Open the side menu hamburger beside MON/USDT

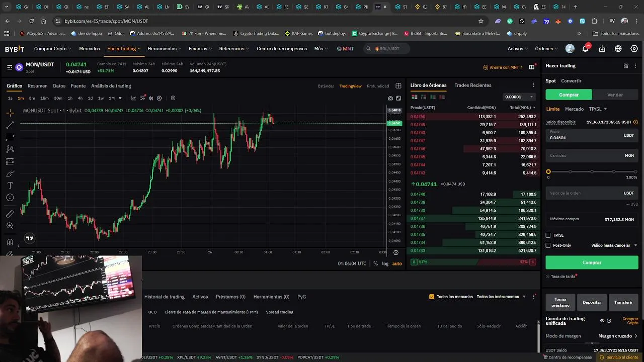click(x=10, y=67)
